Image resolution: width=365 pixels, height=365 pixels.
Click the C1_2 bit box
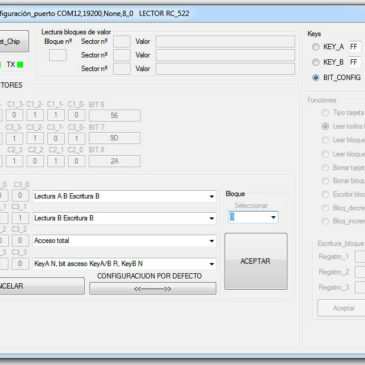click(35, 115)
